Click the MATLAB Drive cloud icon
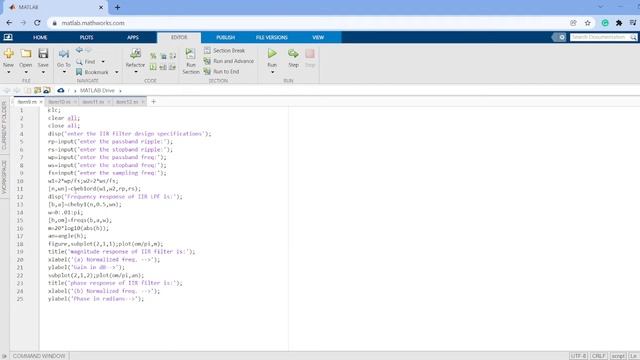Viewport: 640px width, 360px height. click(61, 90)
